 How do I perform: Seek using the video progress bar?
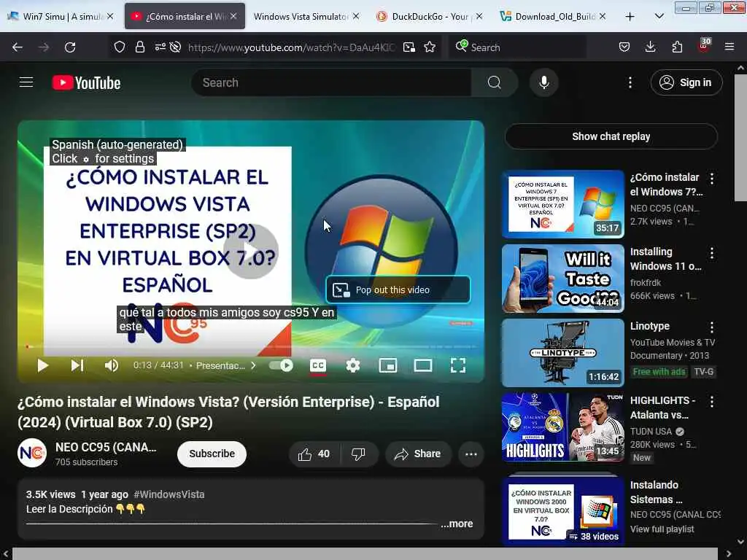251,346
